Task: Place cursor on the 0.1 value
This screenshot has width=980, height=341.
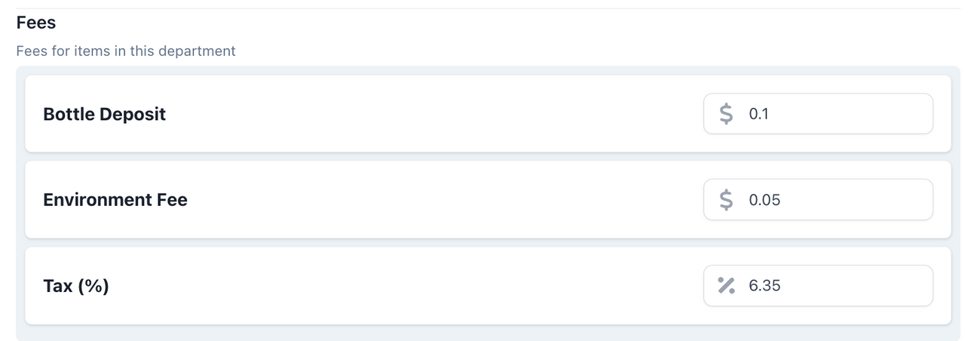Action: 758,114
